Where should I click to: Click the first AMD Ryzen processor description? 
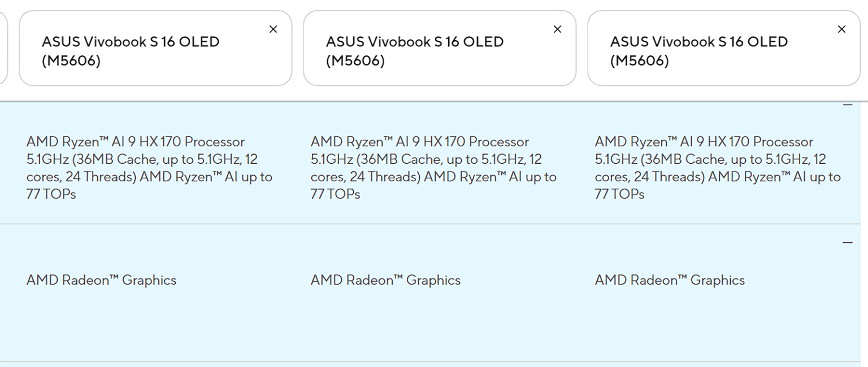coord(149,168)
